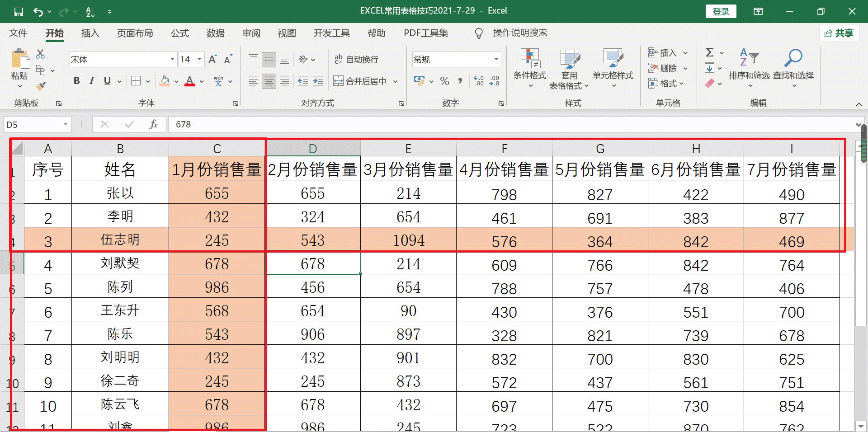Click the red font color A swatch
868x432 pixels.
(190, 81)
